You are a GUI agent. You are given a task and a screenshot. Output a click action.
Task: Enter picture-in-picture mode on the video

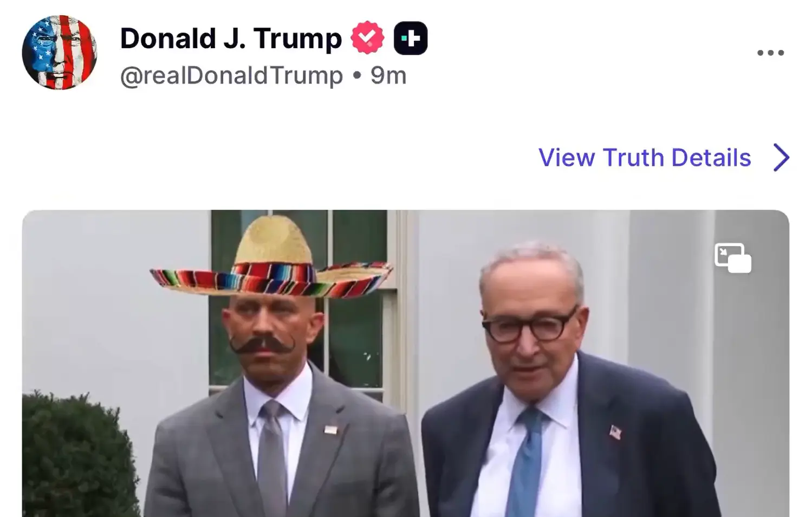pos(732,258)
